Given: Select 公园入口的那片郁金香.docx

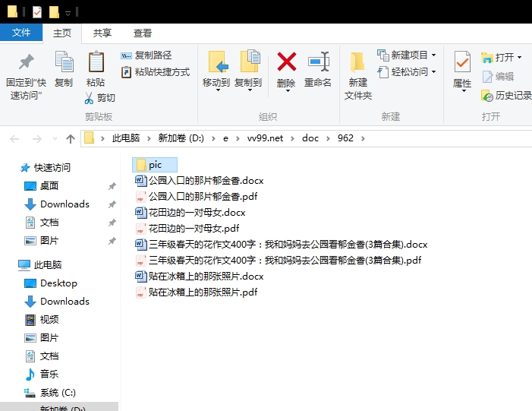Looking at the screenshot, I should pyautogui.click(x=200, y=180).
